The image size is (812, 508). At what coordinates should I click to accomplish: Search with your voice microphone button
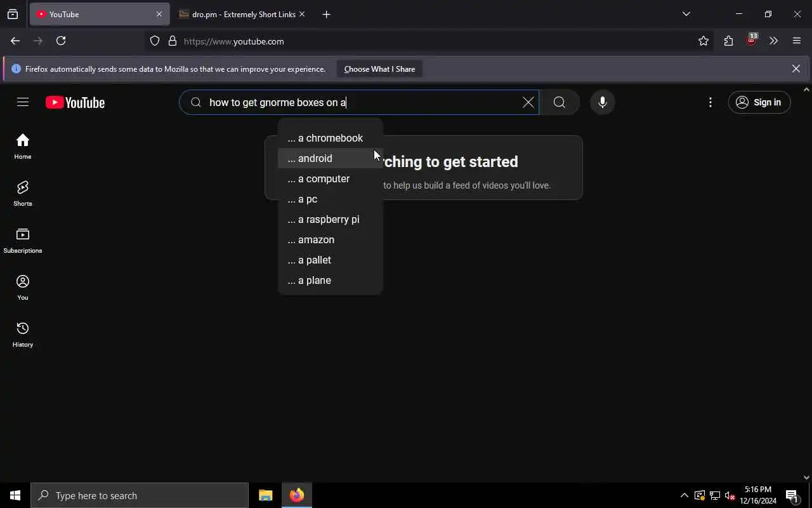click(602, 102)
